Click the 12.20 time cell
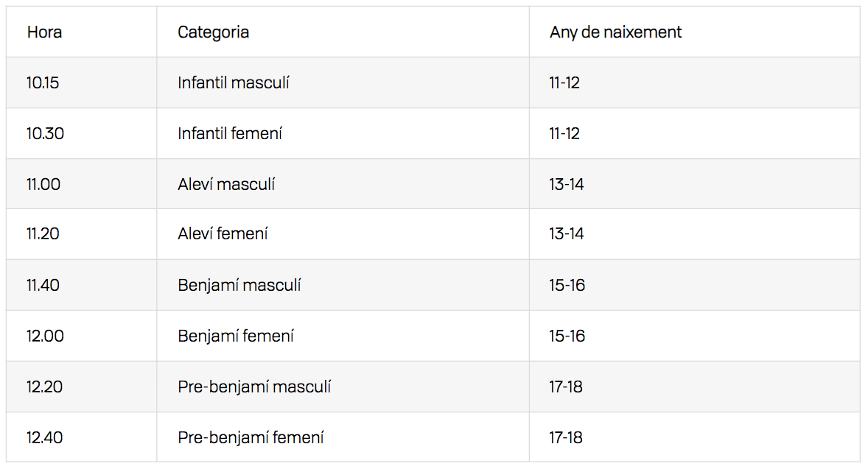This screenshot has height=469, width=868. 45,387
